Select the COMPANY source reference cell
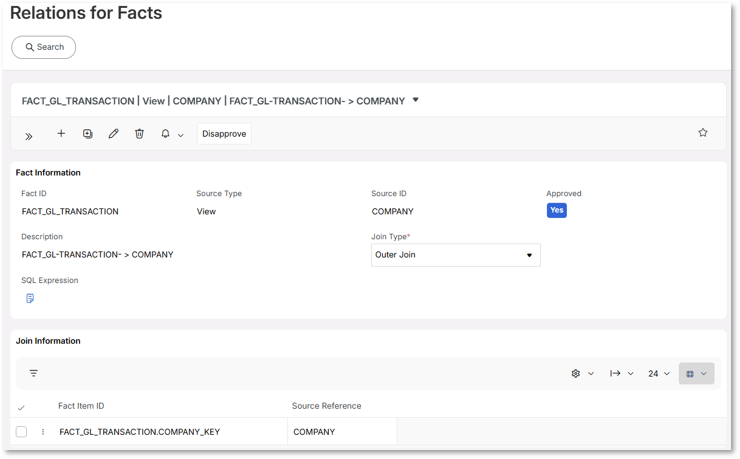This screenshot has height=459, width=740. pyautogui.click(x=314, y=432)
